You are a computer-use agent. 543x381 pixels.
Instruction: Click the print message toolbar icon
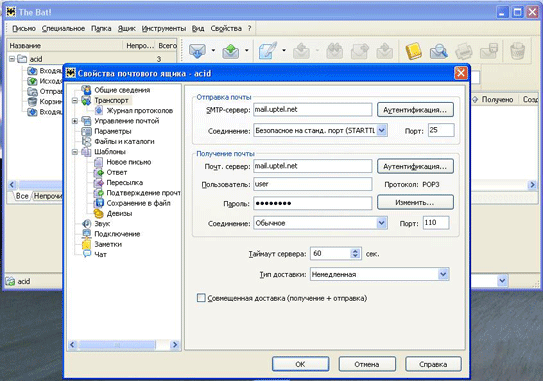(464, 51)
